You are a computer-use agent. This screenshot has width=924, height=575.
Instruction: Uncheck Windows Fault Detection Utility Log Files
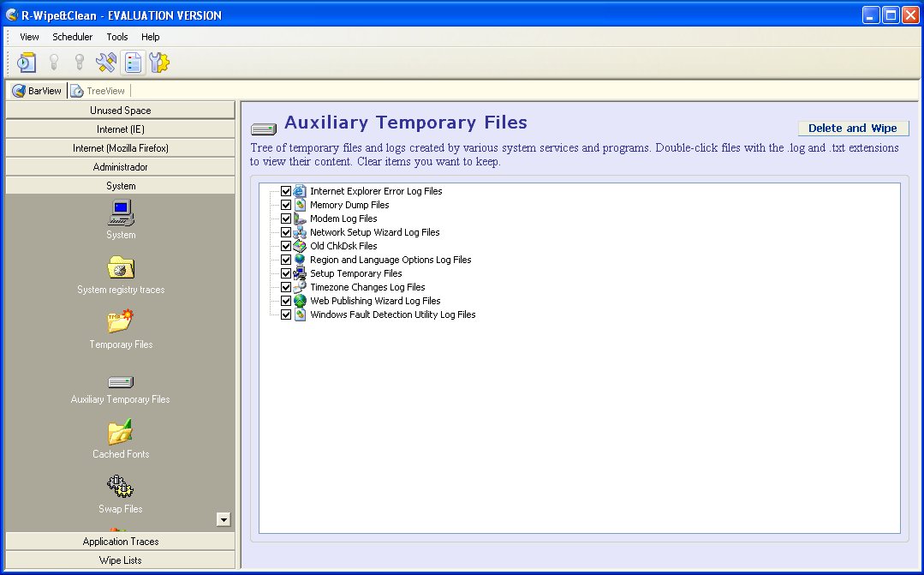[x=286, y=314]
